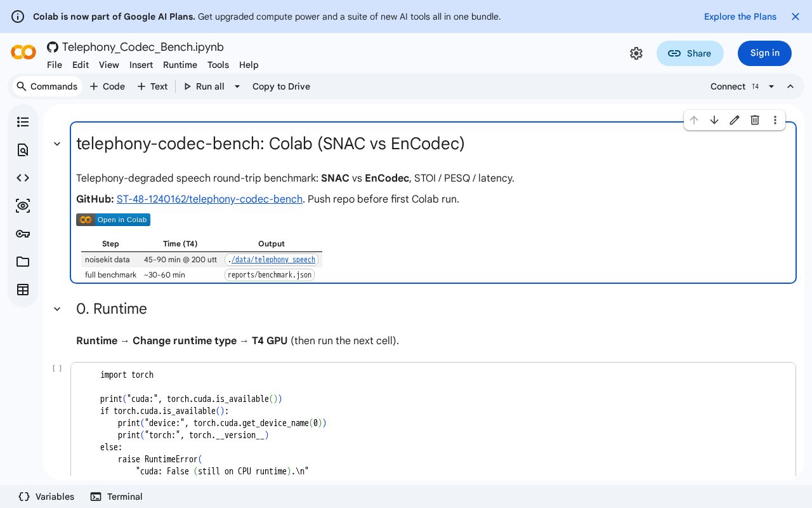Add a new Code cell
The width and height of the screenshot is (812, 508).
(x=107, y=86)
